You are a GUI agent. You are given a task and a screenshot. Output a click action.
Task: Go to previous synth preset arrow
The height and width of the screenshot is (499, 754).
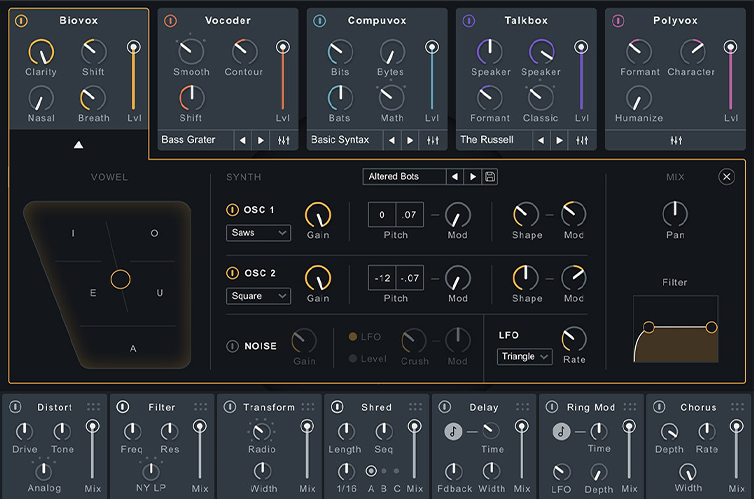(455, 177)
